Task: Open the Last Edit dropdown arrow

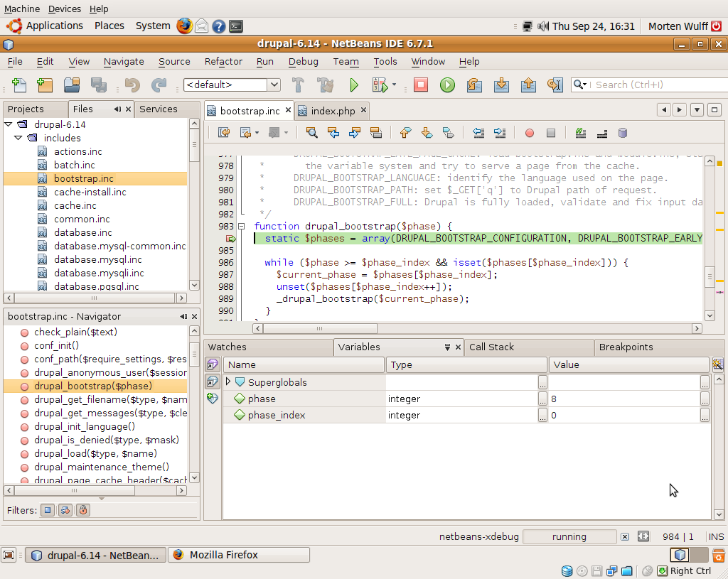Action: [257, 133]
